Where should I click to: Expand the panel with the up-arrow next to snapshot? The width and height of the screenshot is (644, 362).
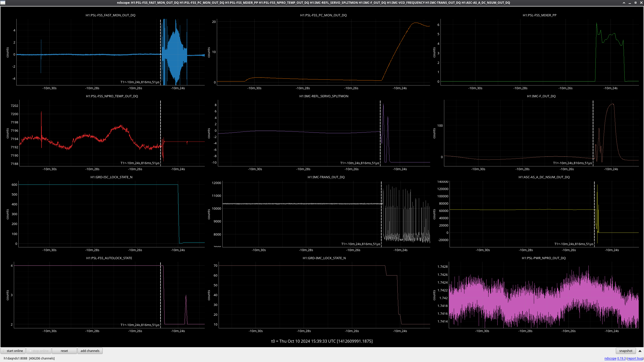point(640,351)
